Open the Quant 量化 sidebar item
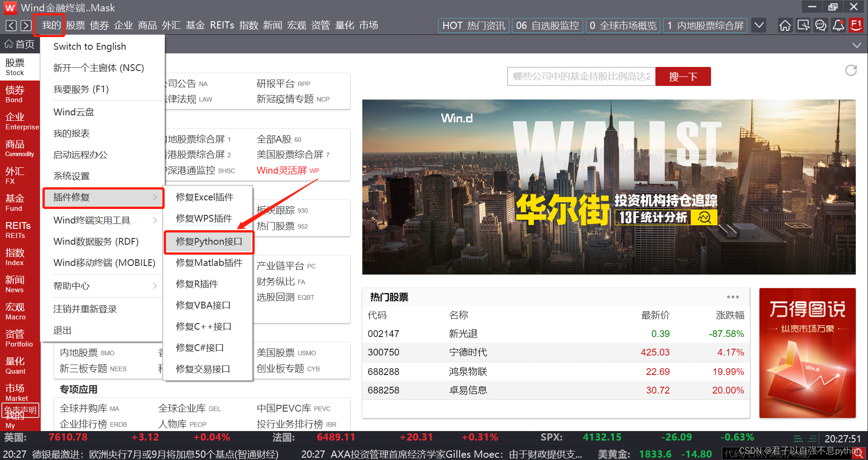 pyautogui.click(x=20, y=365)
